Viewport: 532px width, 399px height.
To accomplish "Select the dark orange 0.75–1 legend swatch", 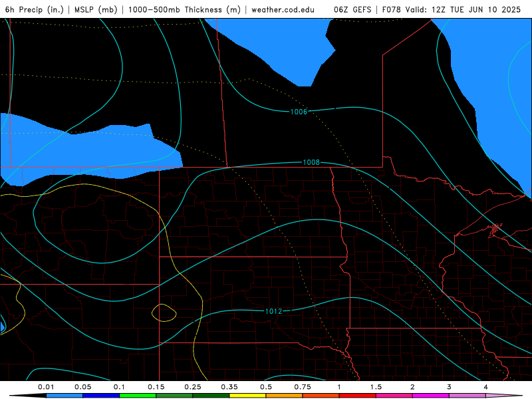I will tap(321, 396).
